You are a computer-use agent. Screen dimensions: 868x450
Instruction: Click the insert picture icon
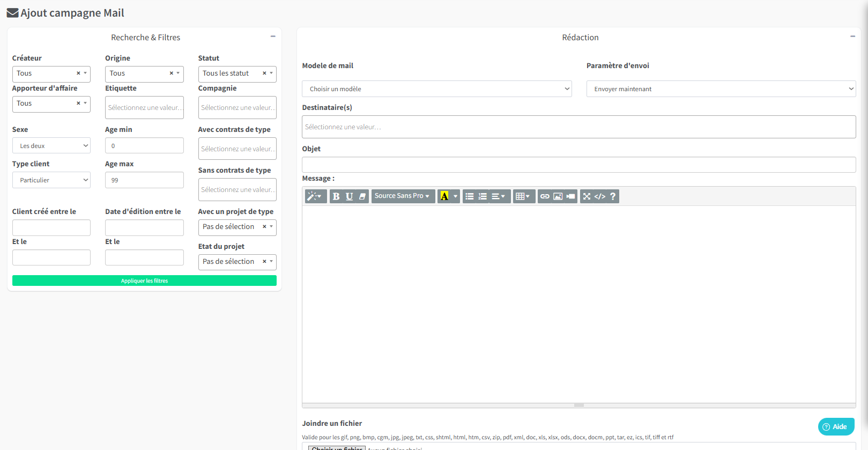[x=558, y=196]
